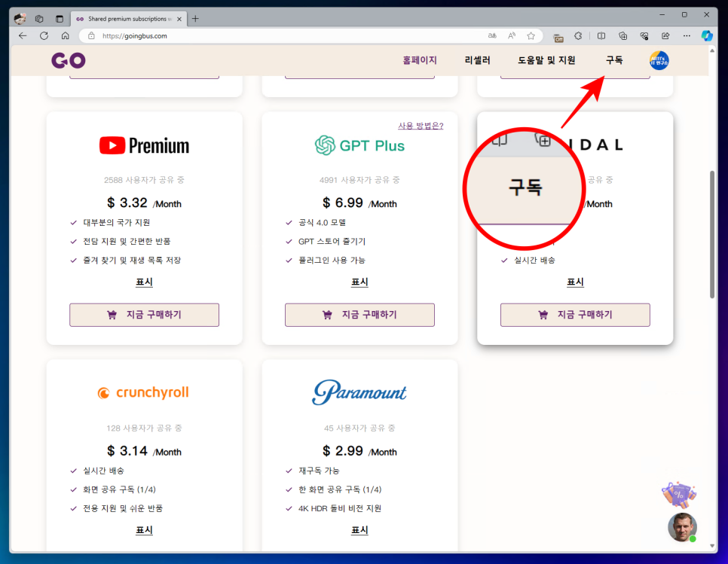The width and height of the screenshot is (728, 564).
Task: Open the workspaces icon in title bar
Action: pos(39,19)
